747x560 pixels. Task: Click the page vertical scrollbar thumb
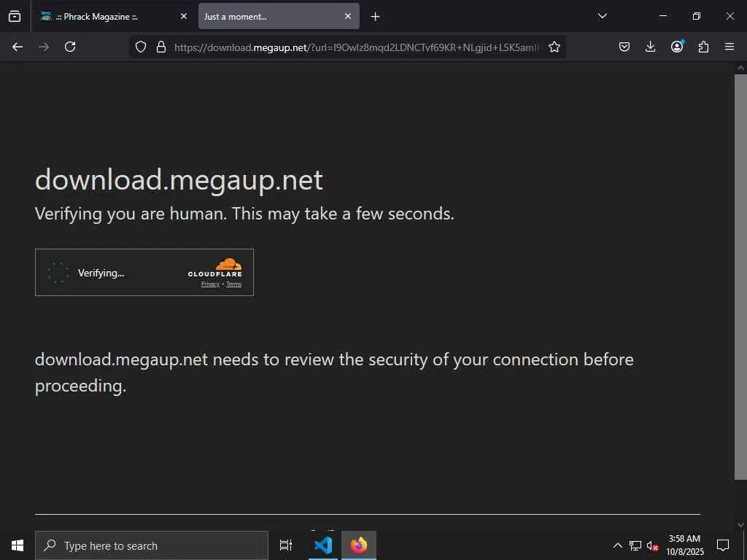pos(740,276)
